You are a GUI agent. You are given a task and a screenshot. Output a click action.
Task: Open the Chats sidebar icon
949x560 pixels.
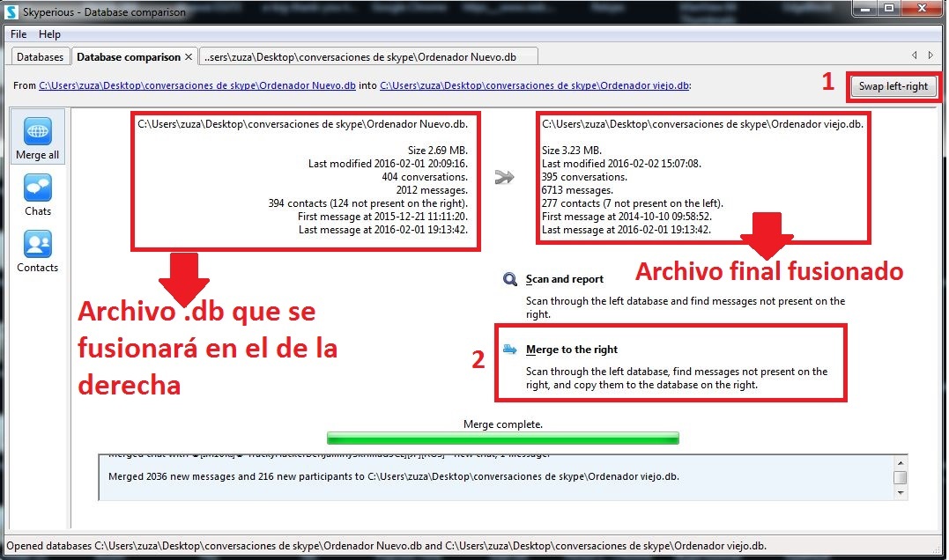click(x=38, y=188)
